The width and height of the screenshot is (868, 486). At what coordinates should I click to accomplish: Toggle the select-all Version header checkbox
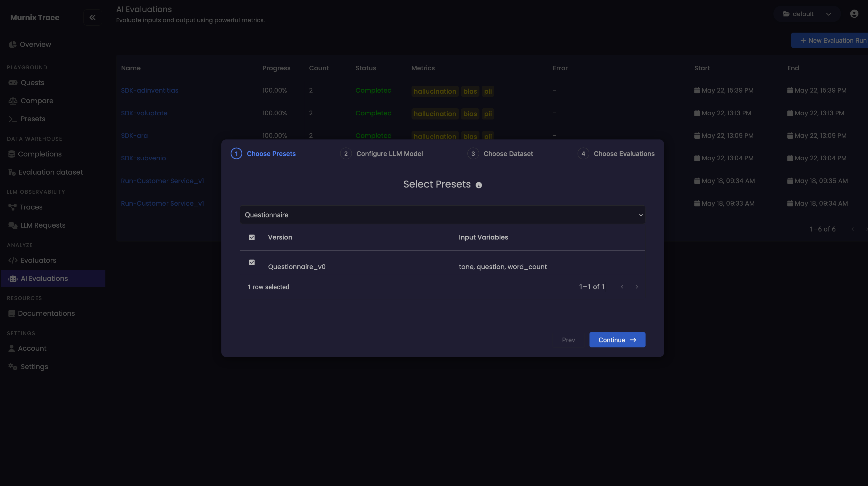point(252,237)
